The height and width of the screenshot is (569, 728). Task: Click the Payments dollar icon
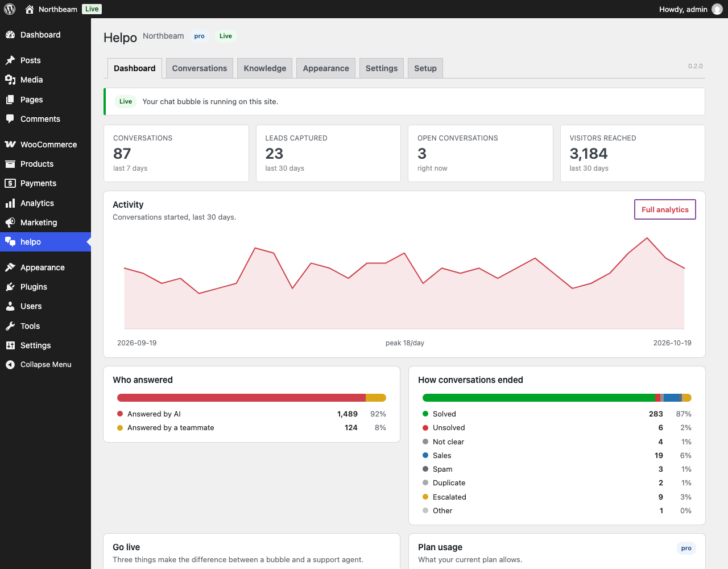pyautogui.click(x=10, y=183)
